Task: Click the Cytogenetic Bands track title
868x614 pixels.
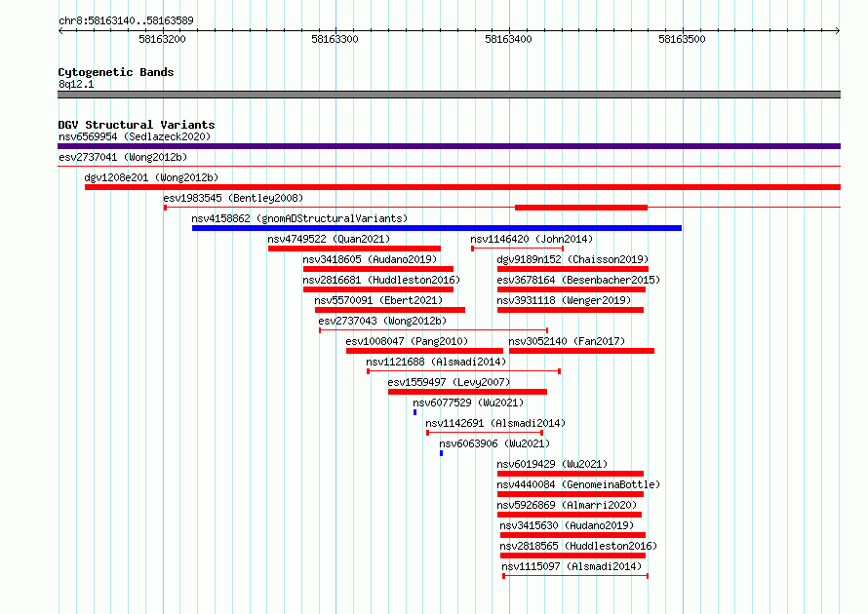Action: point(116,72)
